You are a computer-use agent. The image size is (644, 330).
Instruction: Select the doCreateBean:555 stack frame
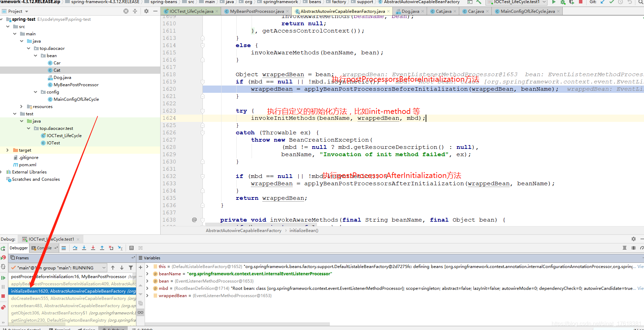point(72,298)
